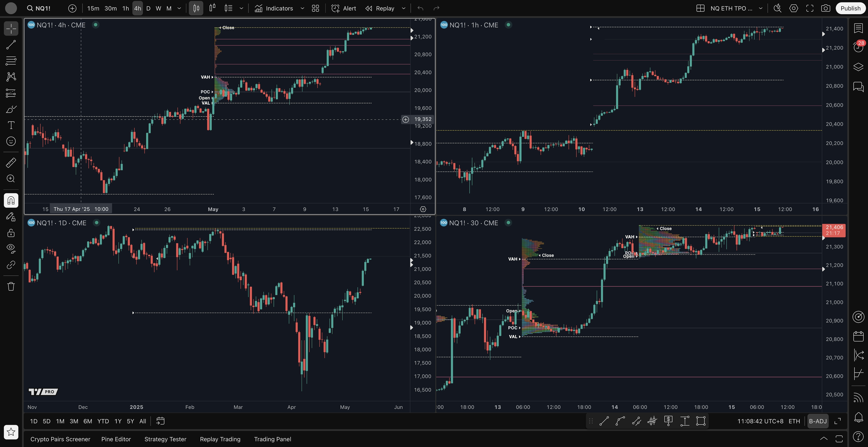Image resolution: width=868 pixels, height=447 pixels.
Task: Toggle lock all drawing tools
Action: tap(11, 233)
